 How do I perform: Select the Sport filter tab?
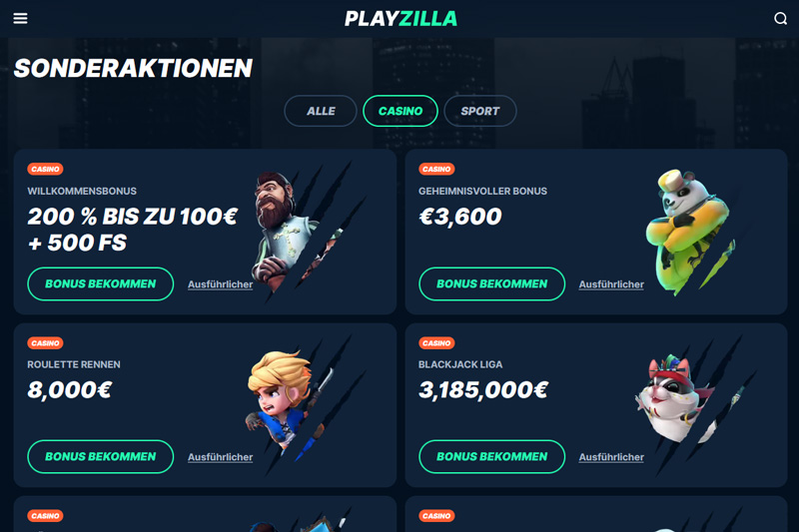(480, 111)
